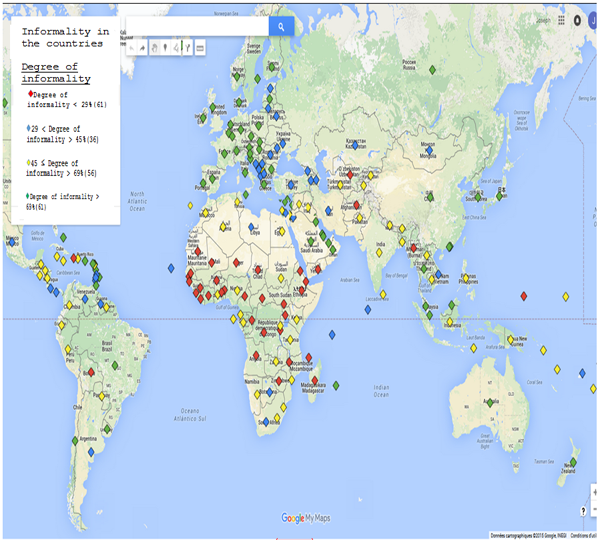
Task: Click the yellow marker on Colombia
Action: pos(69,305)
